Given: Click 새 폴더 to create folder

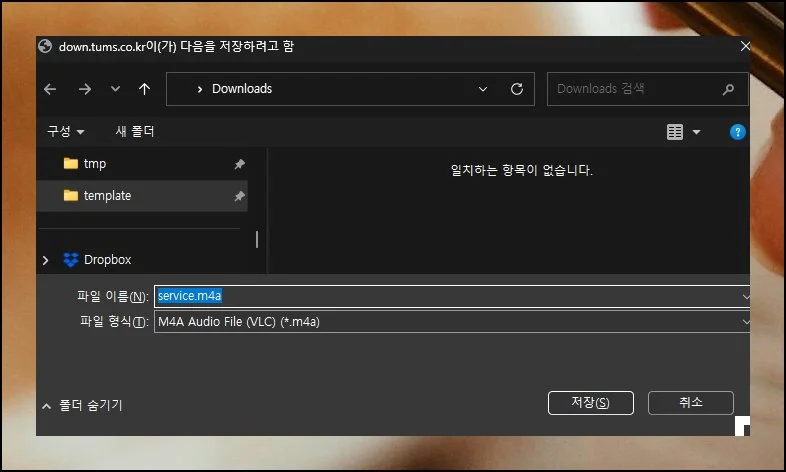Looking at the screenshot, I should (x=135, y=132).
